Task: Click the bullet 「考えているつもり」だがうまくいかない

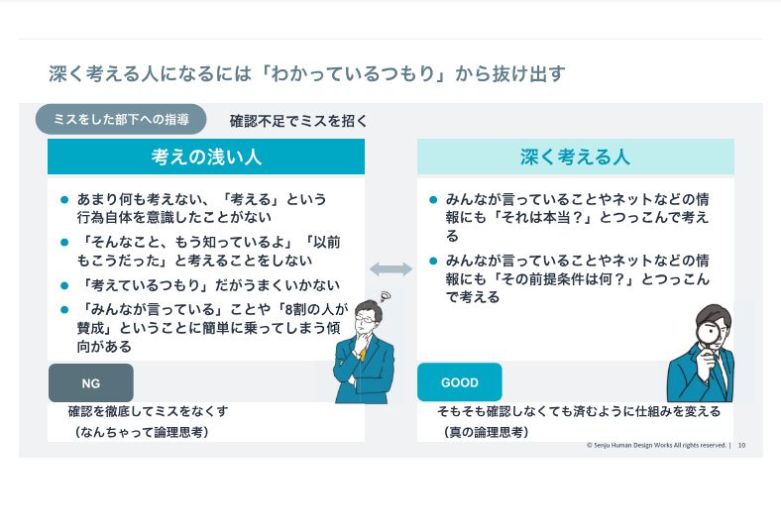Action: [201, 285]
